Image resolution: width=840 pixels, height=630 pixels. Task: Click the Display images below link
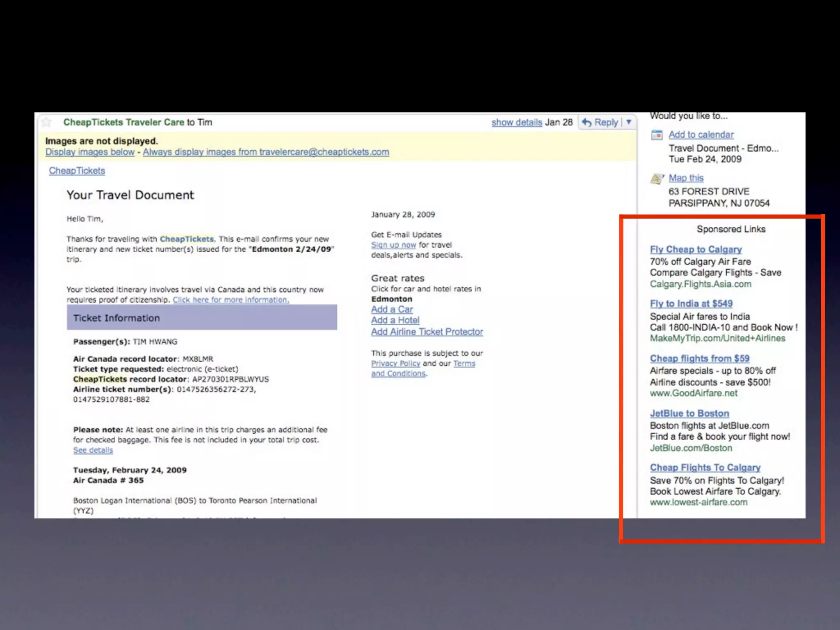[x=90, y=152]
